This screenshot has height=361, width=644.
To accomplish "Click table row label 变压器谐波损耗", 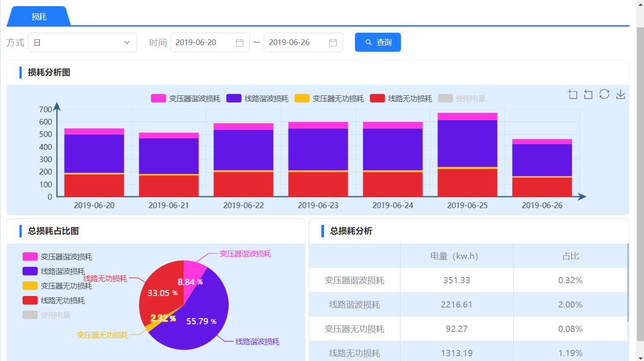I will [x=354, y=281].
